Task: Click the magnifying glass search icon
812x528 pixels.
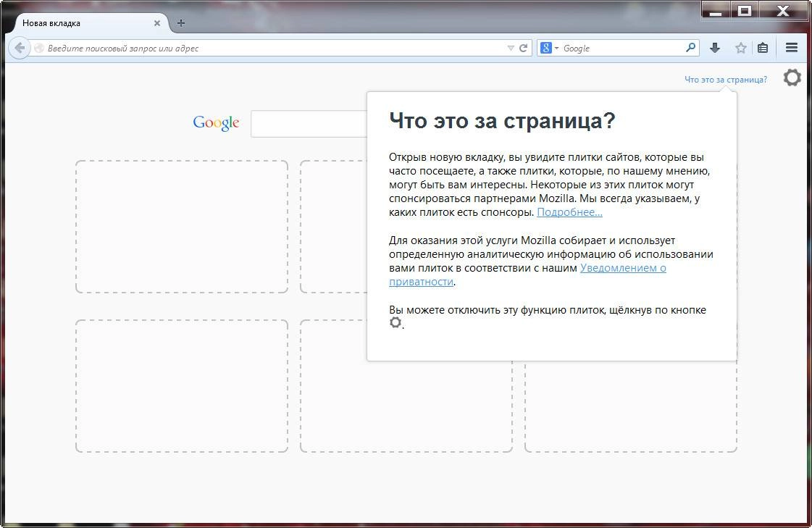Action: (x=690, y=48)
